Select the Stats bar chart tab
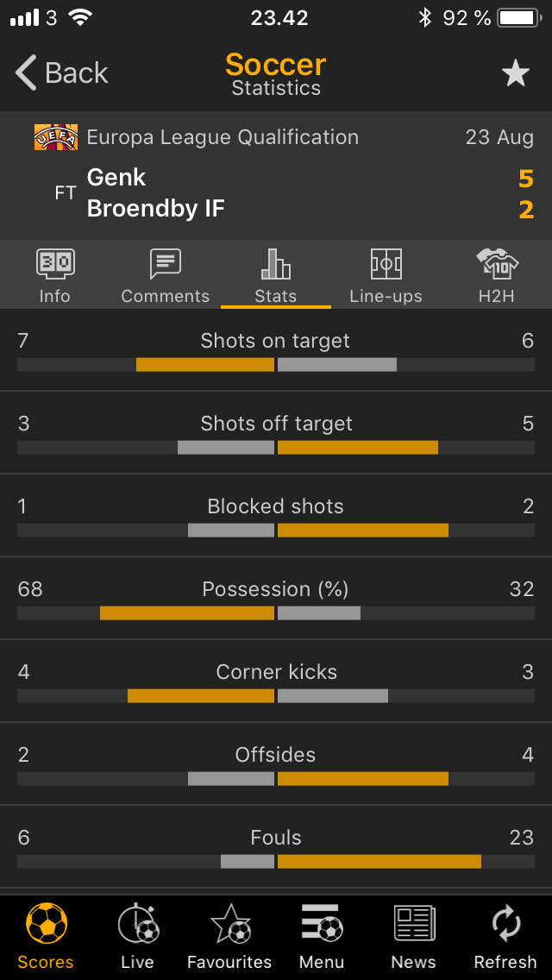The image size is (552, 980). coord(276,276)
